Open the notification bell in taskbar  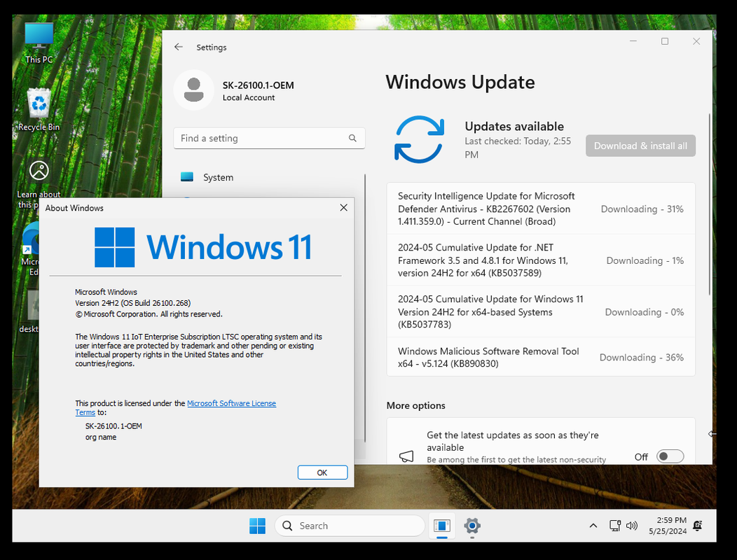pyautogui.click(x=698, y=526)
